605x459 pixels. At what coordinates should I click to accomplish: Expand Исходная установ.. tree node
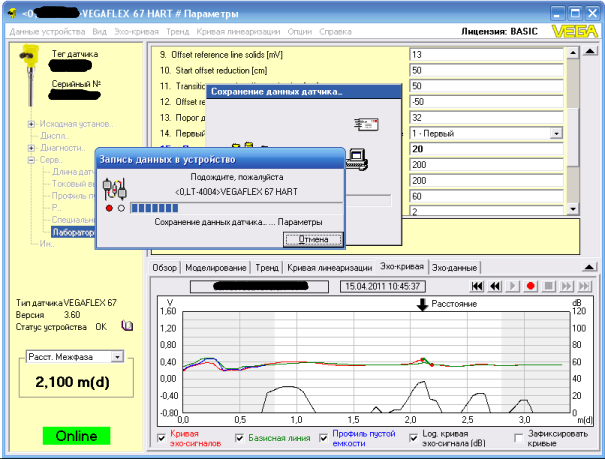[x=31, y=124]
